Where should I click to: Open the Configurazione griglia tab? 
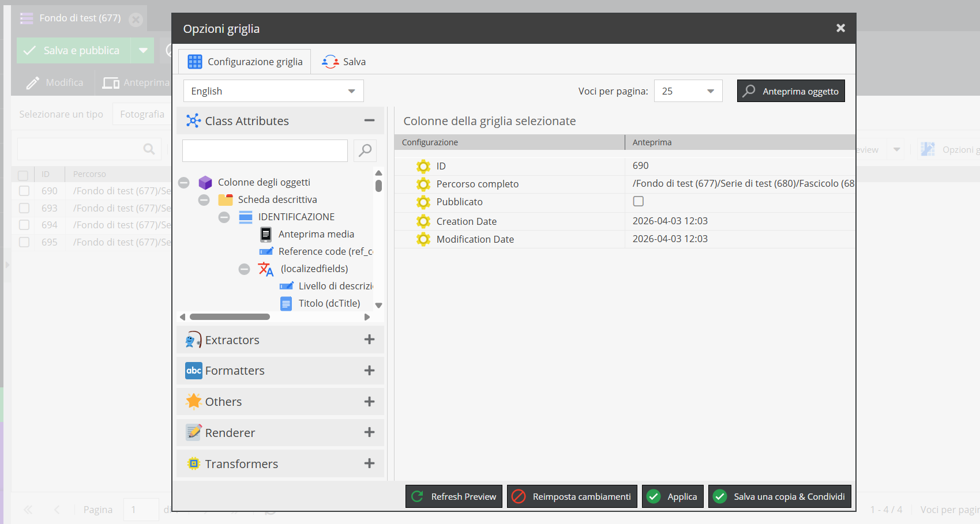245,62
